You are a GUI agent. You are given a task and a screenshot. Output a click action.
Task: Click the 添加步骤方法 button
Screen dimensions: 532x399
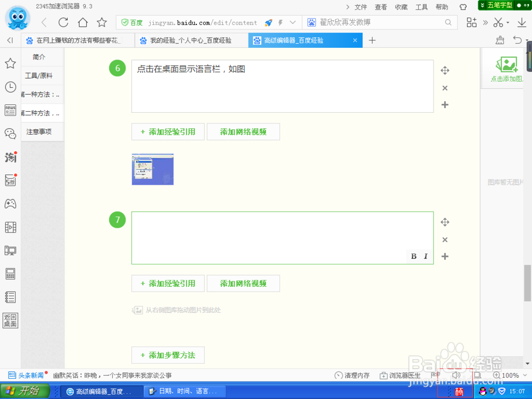point(168,355)
